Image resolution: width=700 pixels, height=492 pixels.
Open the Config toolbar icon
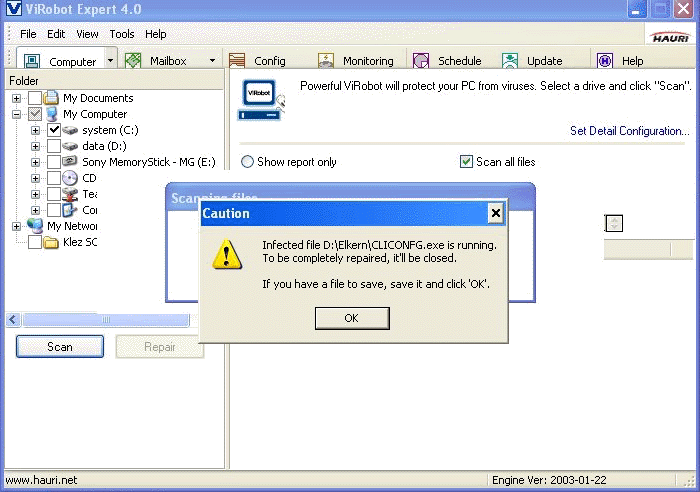coord(238,61)
